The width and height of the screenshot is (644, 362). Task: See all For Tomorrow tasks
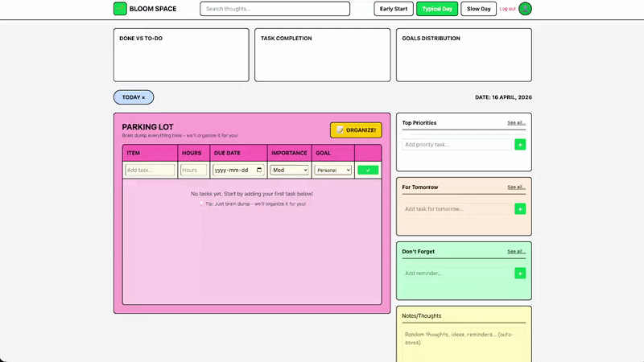516,187
